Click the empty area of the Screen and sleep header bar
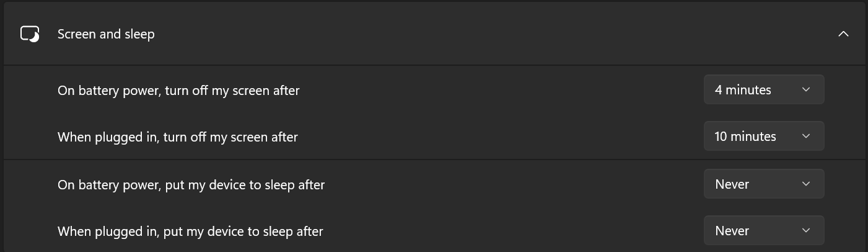This screenshot has width=868, height=252. coord(496,34)
